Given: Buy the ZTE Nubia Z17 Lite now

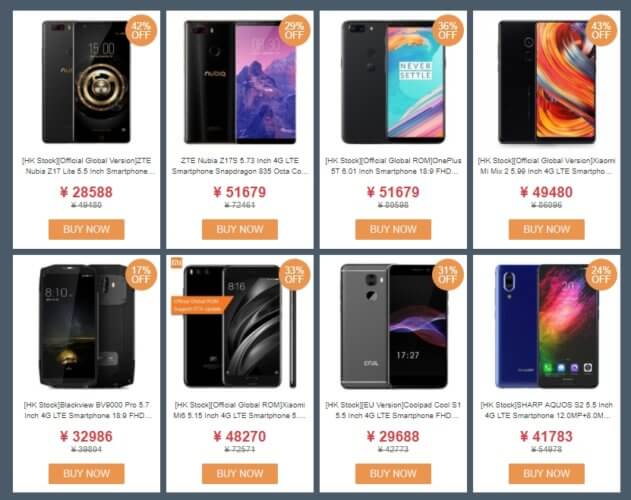Looking at the screenshot, I should click(x=87, y=229).
